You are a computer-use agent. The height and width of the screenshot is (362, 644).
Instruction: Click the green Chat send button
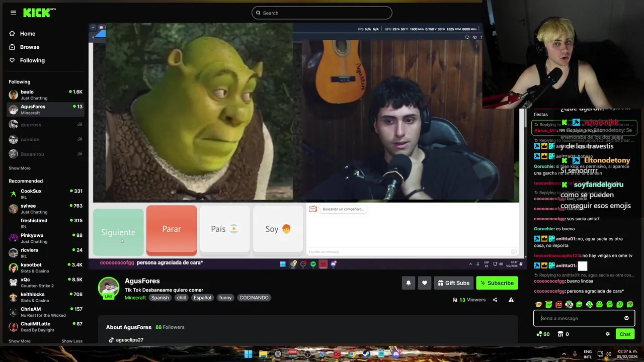(625, 334)
